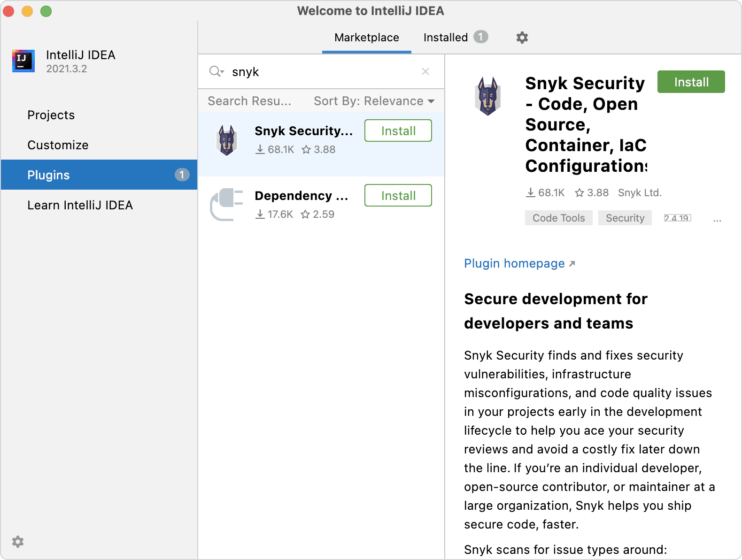Select the Snyk Security result row title
Viewport: 742px width, 560px height.
(303, 131)
